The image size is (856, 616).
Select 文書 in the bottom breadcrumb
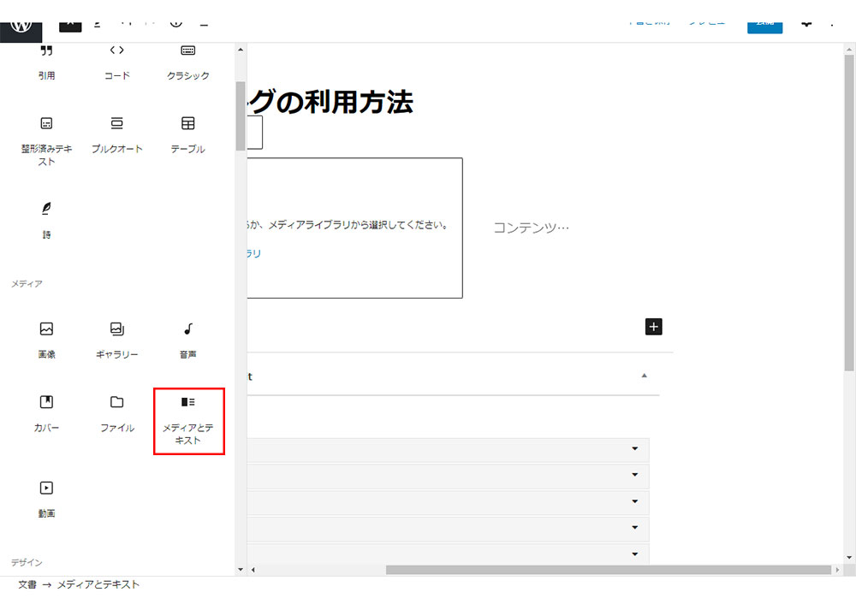coord(27,584)
